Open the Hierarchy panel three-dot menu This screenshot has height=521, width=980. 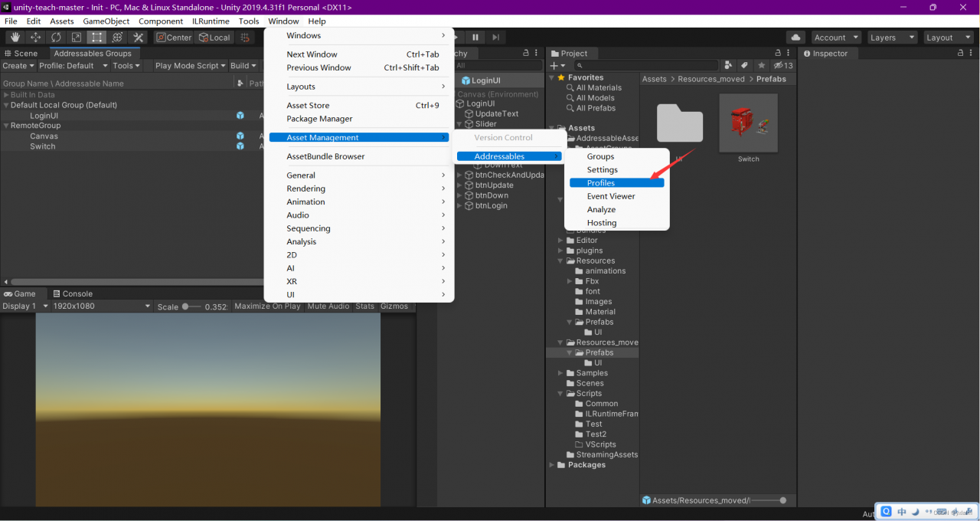[x=537, y=54]
